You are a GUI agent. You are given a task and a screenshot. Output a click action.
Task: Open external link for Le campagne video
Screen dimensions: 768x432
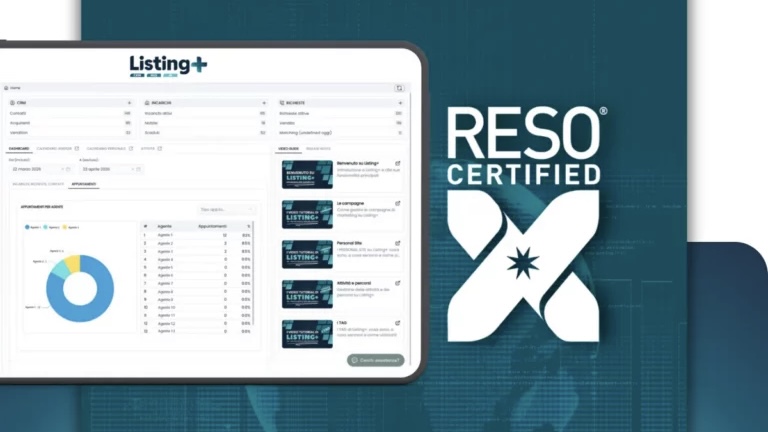tap(398, 203)
